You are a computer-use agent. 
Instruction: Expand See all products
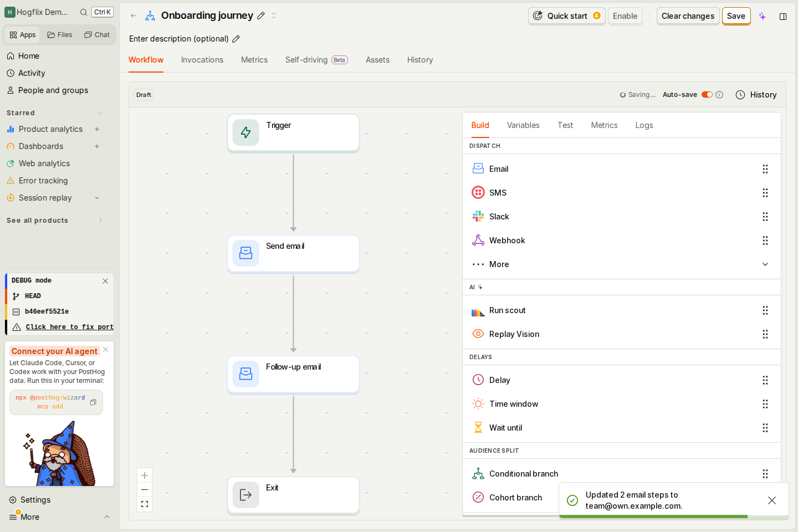pos(100,221)
